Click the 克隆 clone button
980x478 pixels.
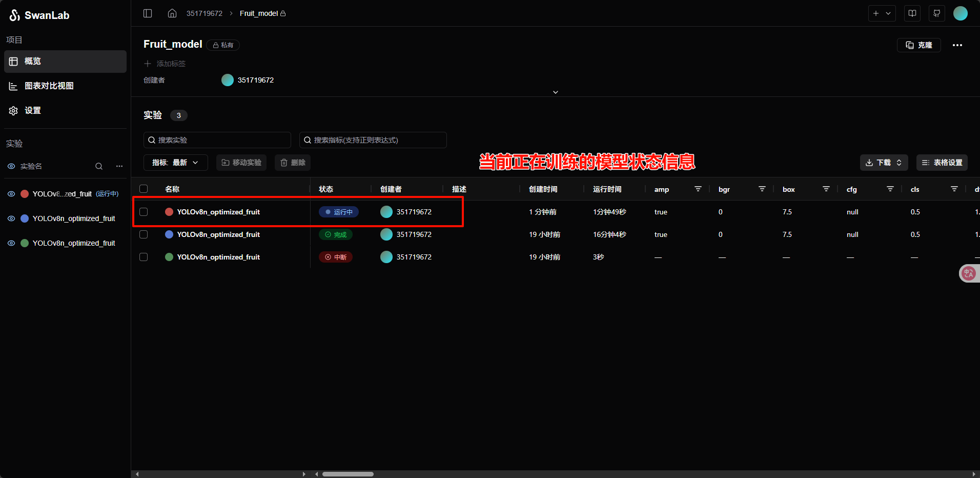[919, 45]
